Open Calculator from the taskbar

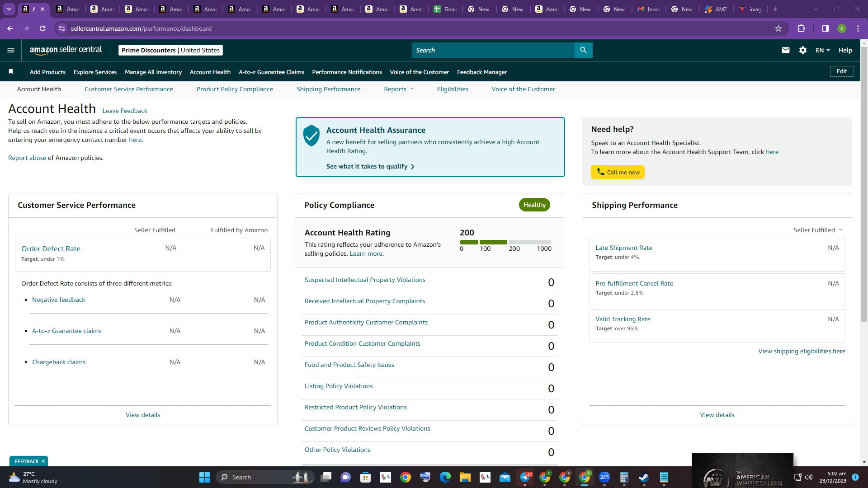coord(624,477)
